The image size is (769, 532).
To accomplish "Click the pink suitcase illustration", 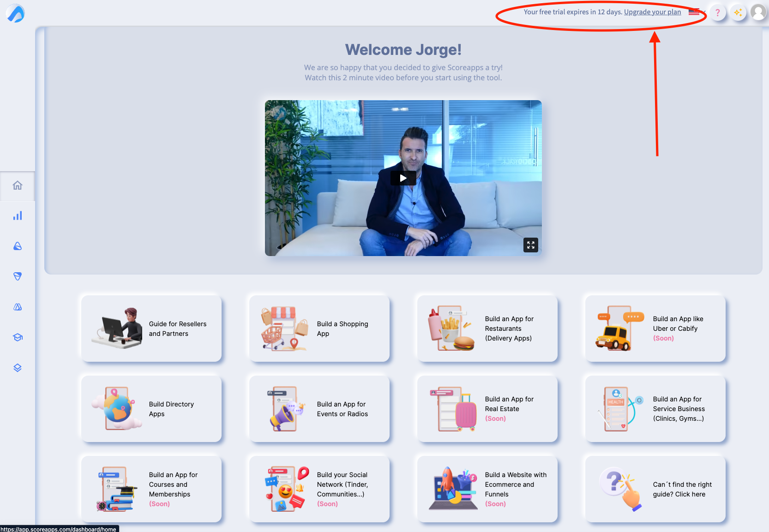I will pos(453,409).
